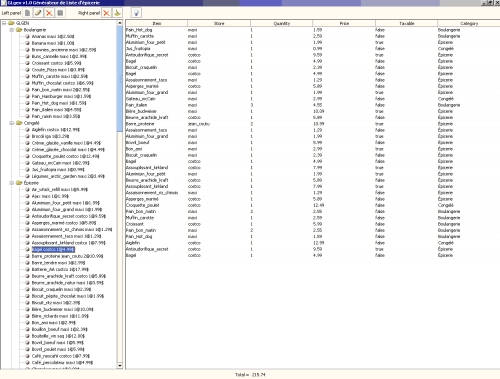The width and height of the screenshot is (500, 379).
Task: Select Croquette_poulet costco in the tree
Action: coord(66,156)
